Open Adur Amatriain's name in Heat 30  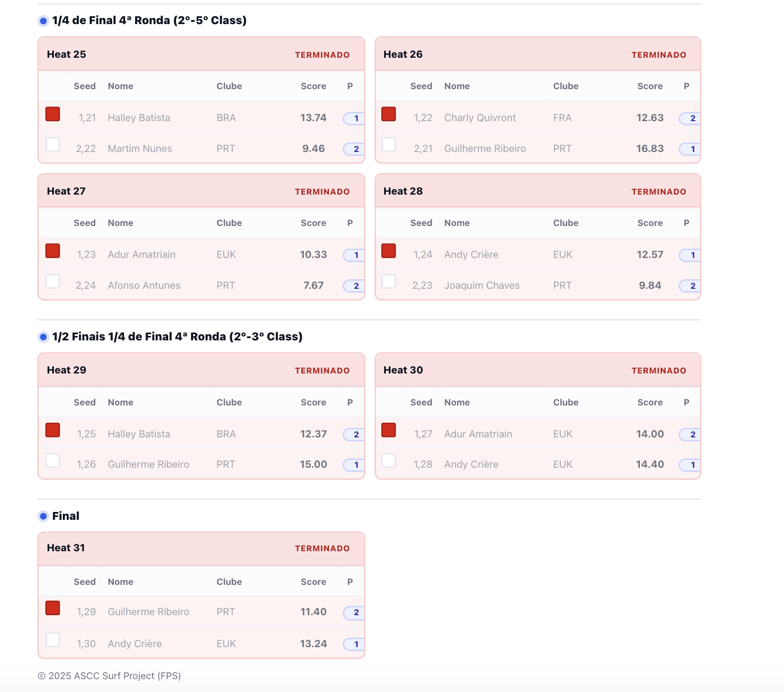click(478, 434)
